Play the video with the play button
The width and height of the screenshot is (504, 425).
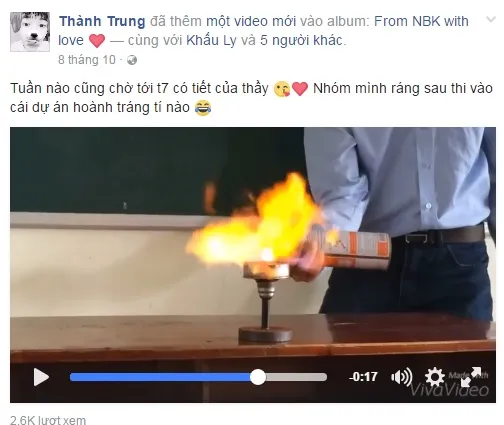[41, 377]
